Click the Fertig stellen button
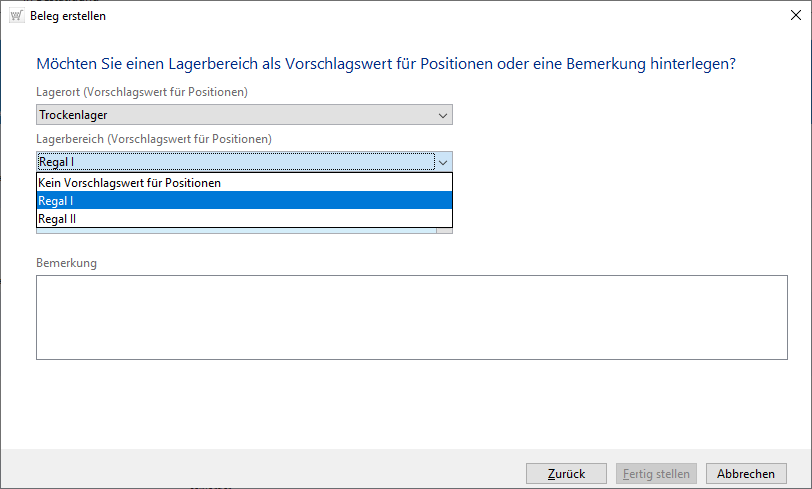This screenshot has width=812, height=489. [655, 473]
